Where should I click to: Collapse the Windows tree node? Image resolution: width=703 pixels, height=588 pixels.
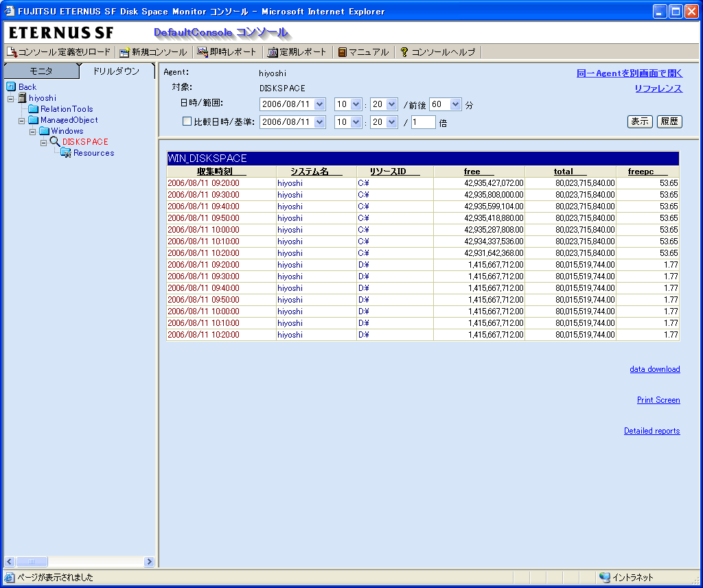click(32, 132)
